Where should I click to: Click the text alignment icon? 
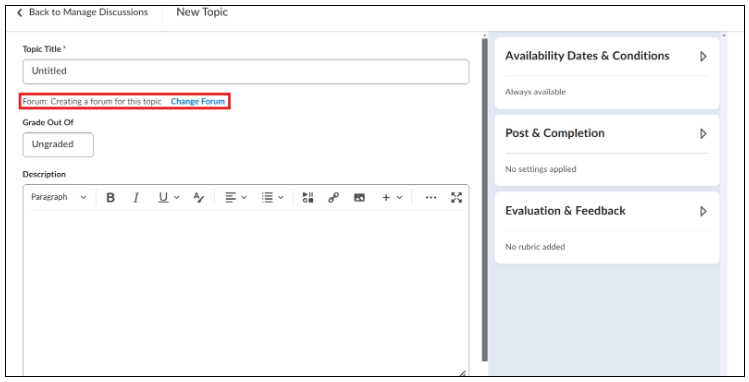click(x=231, y=197)
